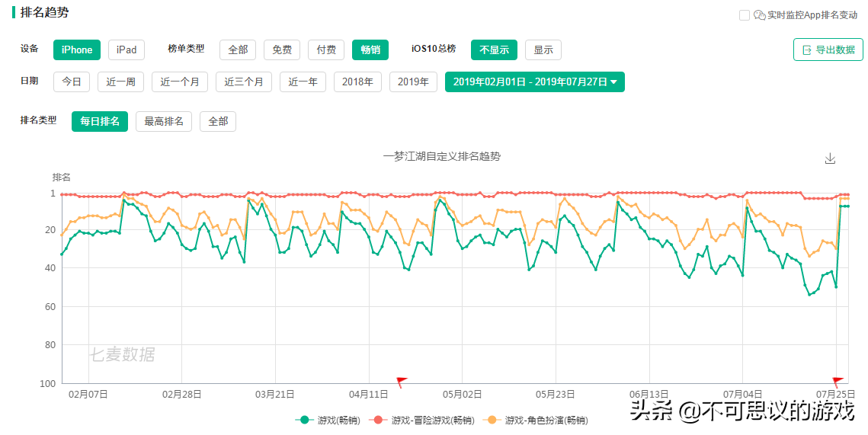Click the WeChat icon beside 实时监控

pos(759,15)
